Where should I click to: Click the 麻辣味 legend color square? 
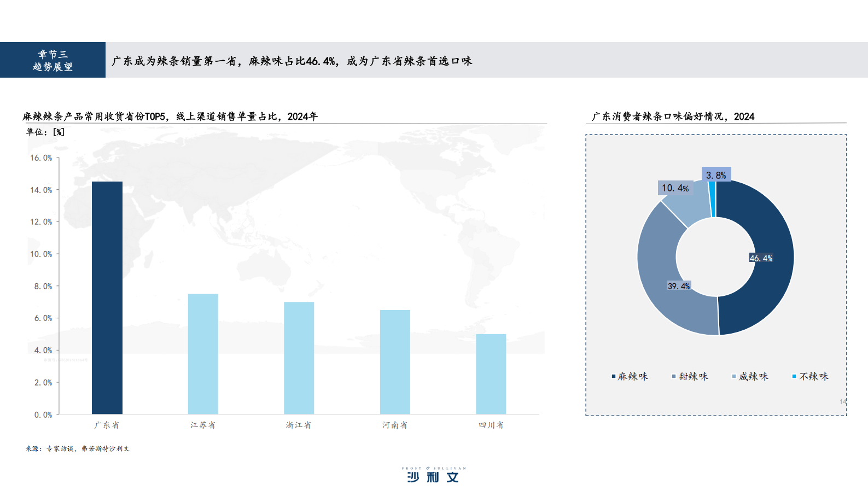(x=614, y=376)
